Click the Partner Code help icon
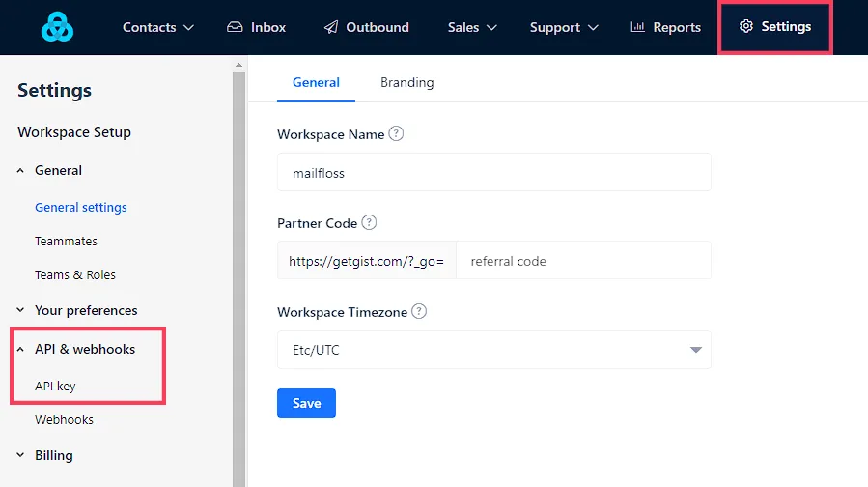 pyautogui.click(x=369, y=222)
